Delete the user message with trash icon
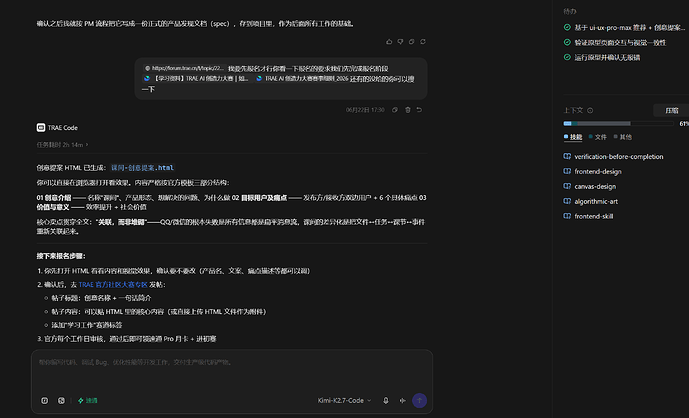This screenshot has height=418, width=689. pyautogui.click(x=408, y=110)
